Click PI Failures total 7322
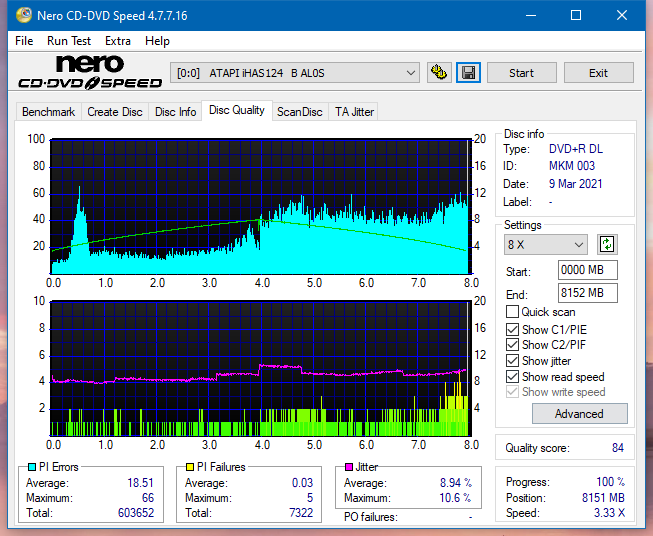 [301, 513]
